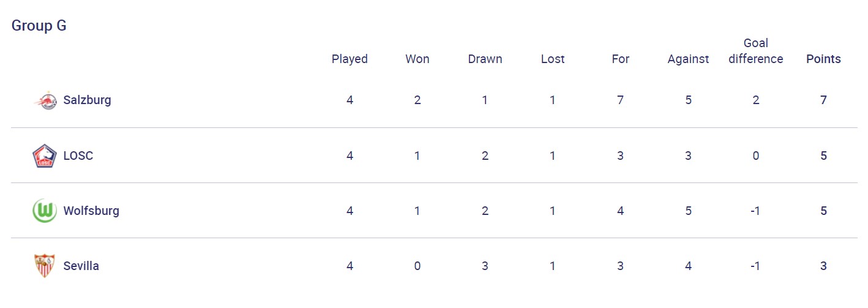Open the Wolfsburg team link

[x=91, y=211]
